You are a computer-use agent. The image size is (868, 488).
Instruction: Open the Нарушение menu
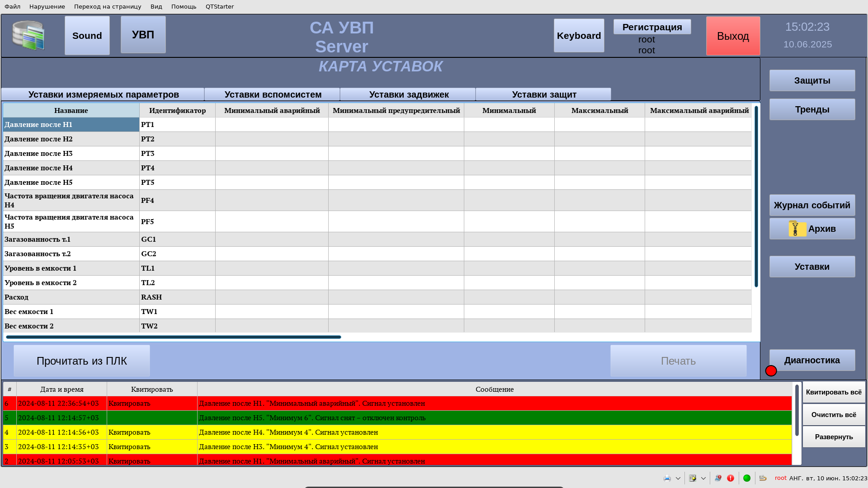[47, 7]
